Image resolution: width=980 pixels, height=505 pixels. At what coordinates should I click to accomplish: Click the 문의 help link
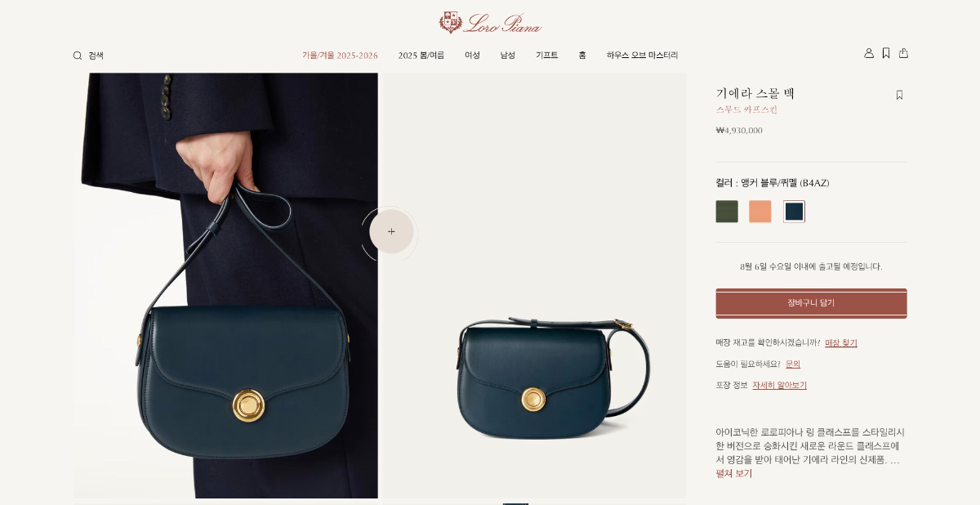click(x=793, y=364)
